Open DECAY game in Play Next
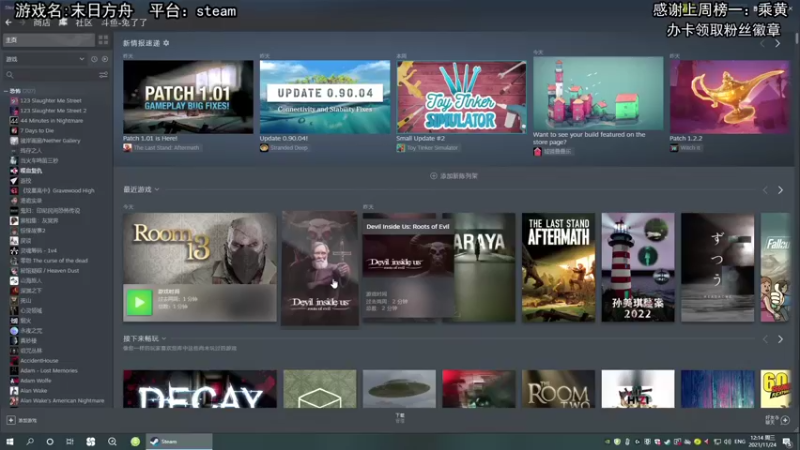Screen dimensions: 800x450 [199, 389]
